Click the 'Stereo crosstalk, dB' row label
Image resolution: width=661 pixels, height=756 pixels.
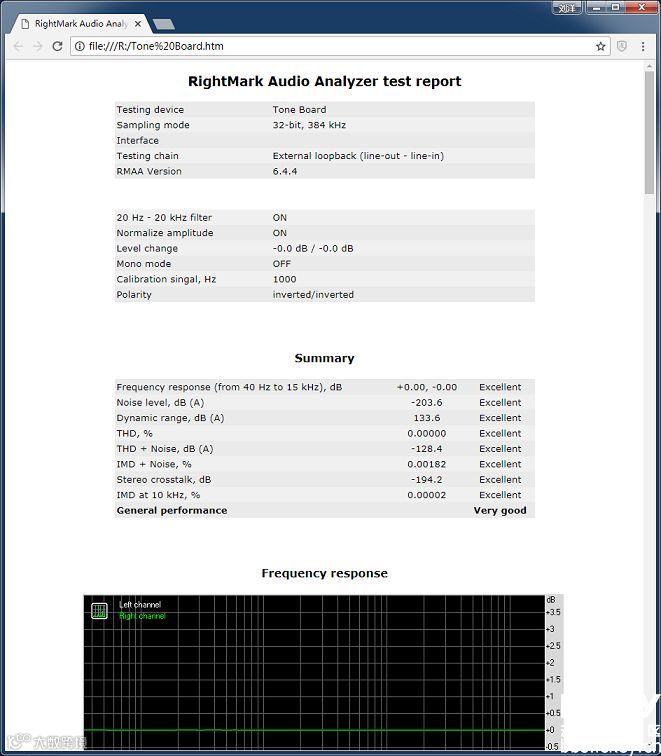[164, 480]
